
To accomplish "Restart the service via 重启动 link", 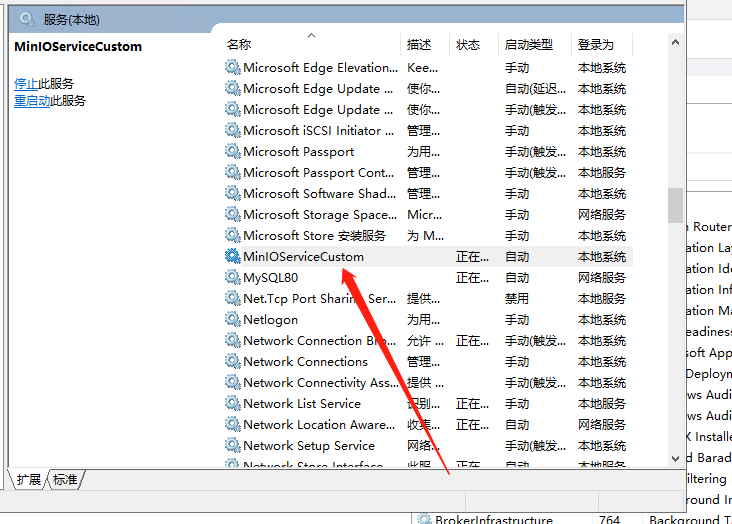I will click(32, 101).
